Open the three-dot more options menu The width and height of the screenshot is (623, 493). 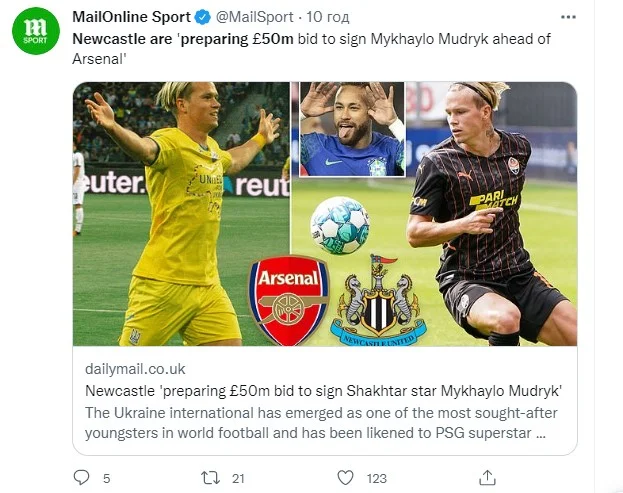click(568, 17)
